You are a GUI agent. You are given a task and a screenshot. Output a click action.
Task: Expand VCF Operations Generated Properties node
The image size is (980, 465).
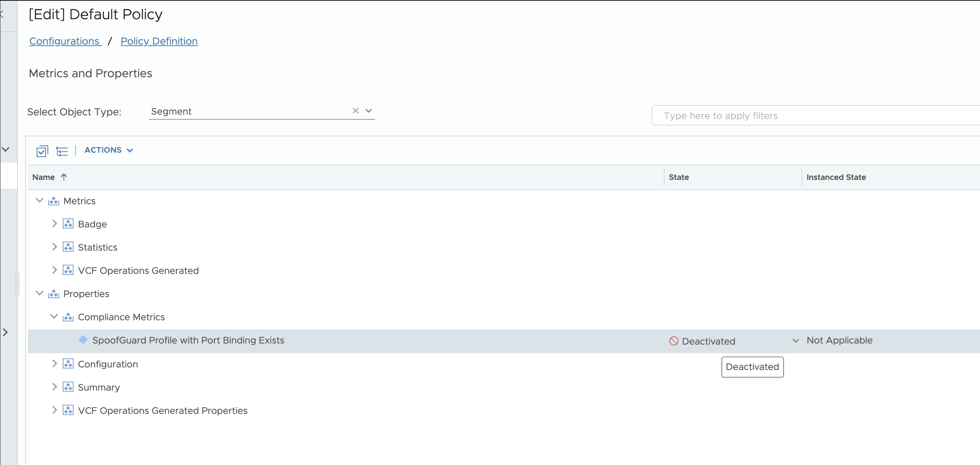[x=54, y=410]
